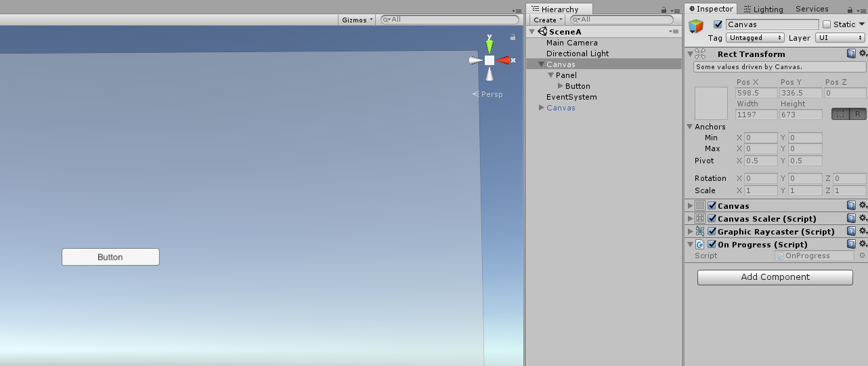Open On Progress script gear menu
The image size is (868, 366).
pos(863,244)
